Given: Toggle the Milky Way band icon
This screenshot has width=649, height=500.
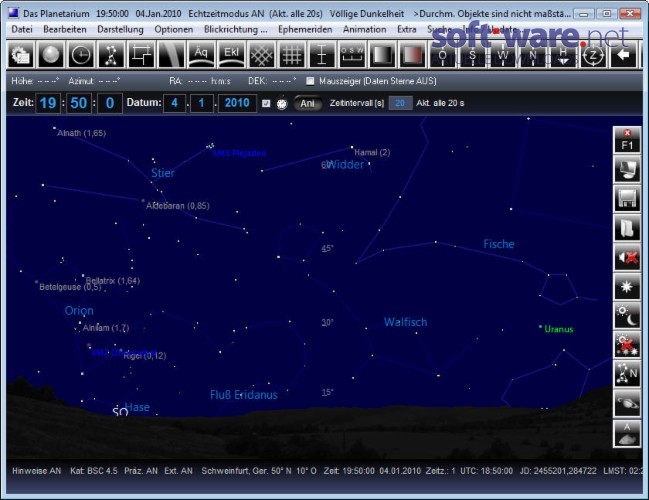Looking at the screenshot, I should point(171,55).
